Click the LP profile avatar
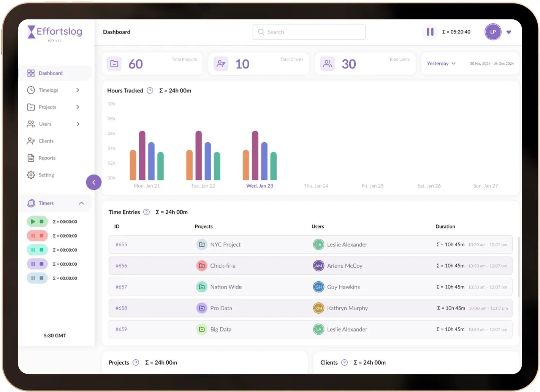The image size is (540, 392). [493, 32]
